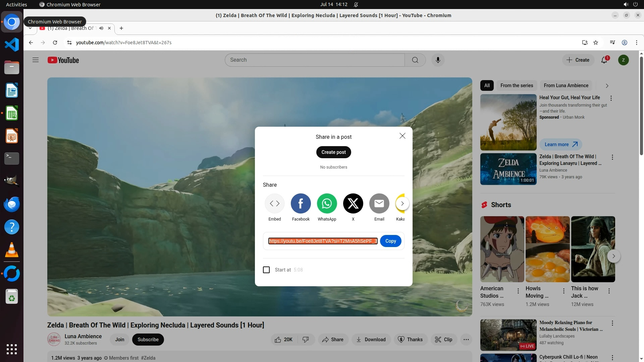Share to X icon
The image size is (644, 362).
[x=353, y=203]
